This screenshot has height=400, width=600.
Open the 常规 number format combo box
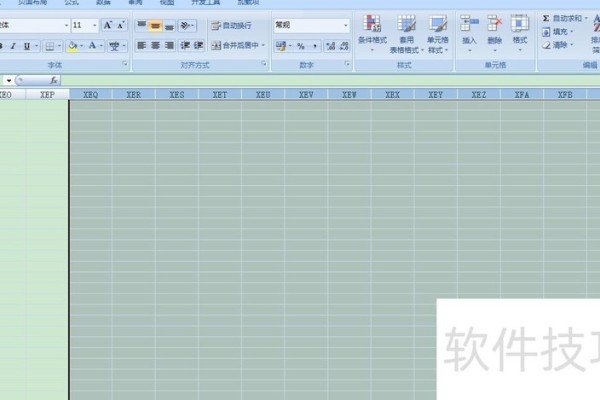point(311,25)
